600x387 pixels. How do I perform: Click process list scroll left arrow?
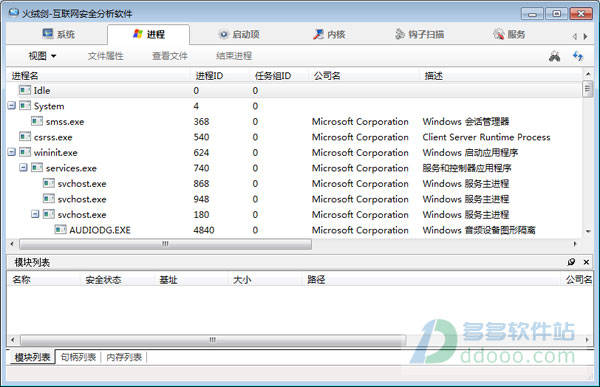[12, 244]
